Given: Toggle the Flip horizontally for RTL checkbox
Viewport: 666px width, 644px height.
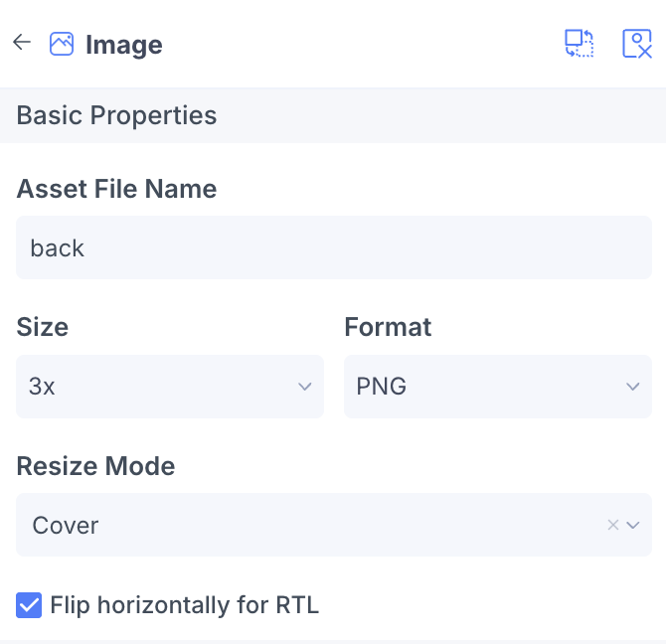Looking at the screenshot, I should coord(30,604).
